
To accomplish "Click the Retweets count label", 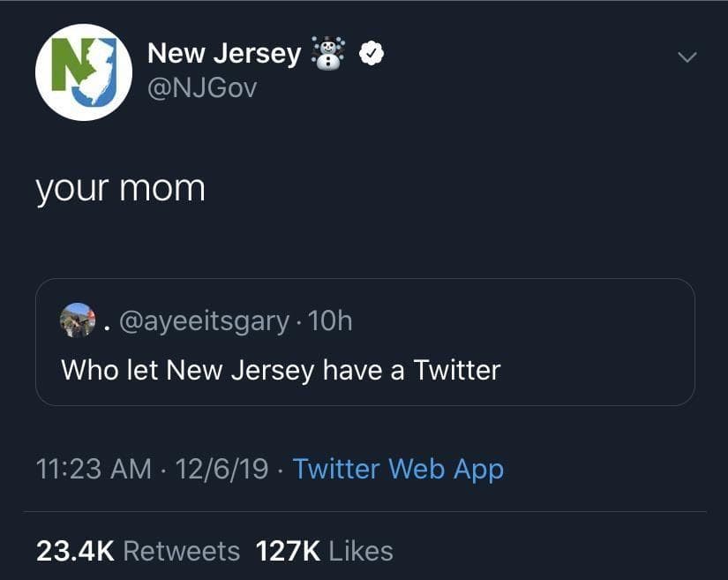I will click(x=184, y=549).
